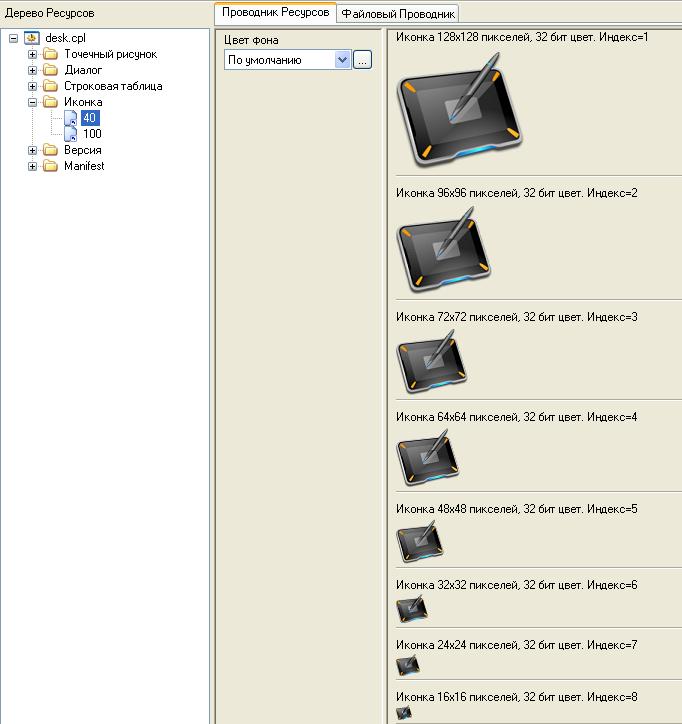Expand the Manifest folder

coord(32,166)
